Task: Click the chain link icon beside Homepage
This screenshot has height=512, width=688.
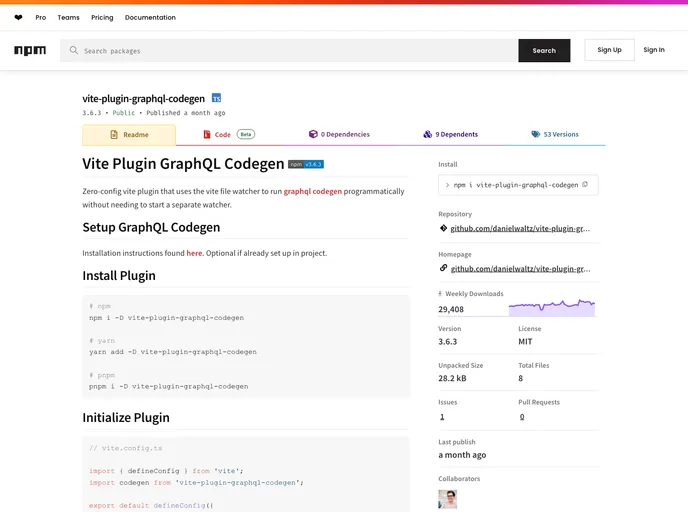Action: (x=443, y=268)
